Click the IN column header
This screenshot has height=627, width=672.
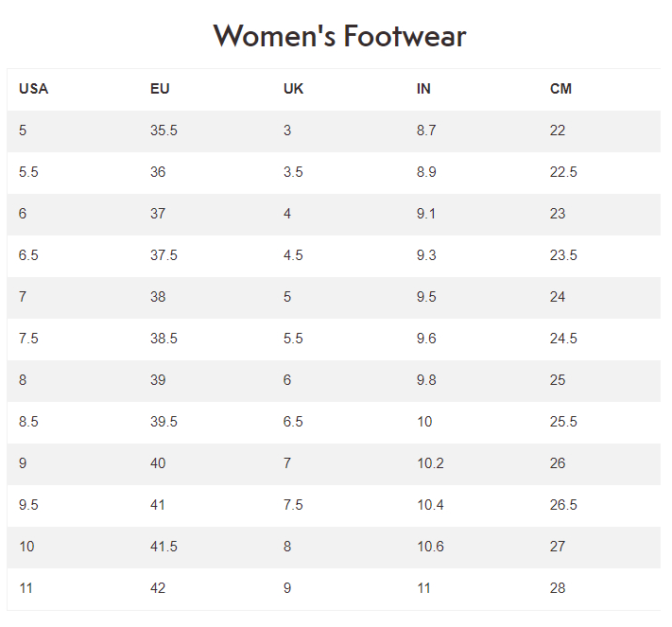coord(423,89)
